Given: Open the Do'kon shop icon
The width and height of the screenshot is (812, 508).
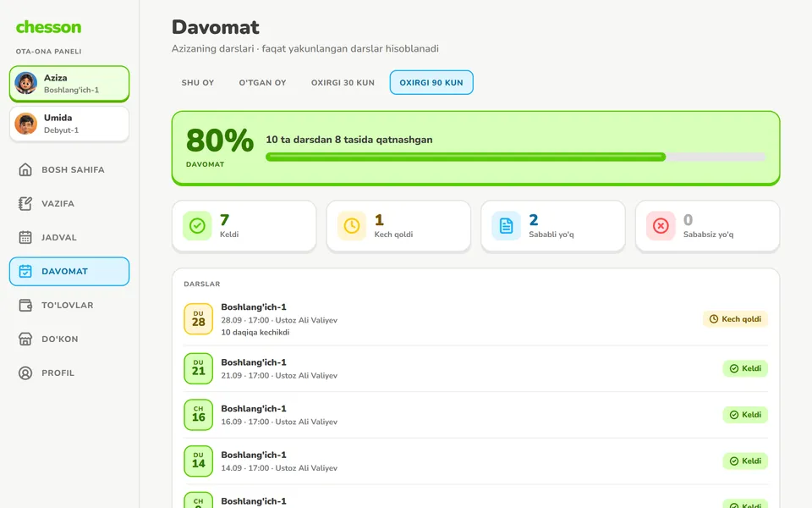Looking at the screenshot, I should point(25,339).
